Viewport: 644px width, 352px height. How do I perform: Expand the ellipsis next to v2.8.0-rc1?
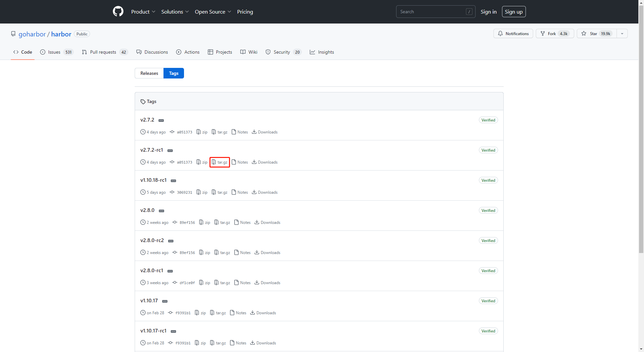tap(170, 271)
